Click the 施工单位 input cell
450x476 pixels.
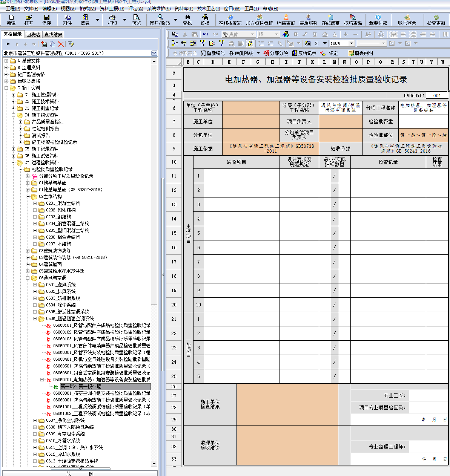(x=251, y=121)
